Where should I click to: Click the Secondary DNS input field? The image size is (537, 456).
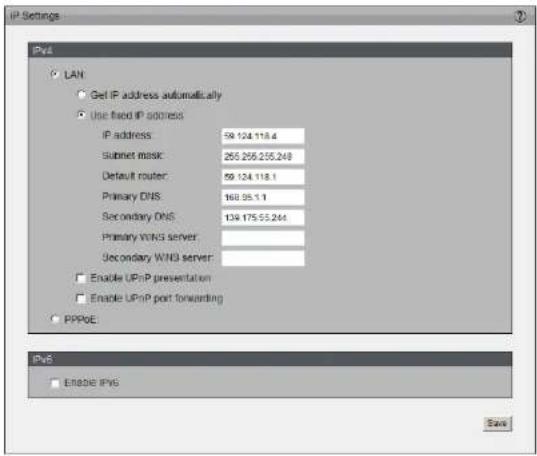[263, 218]
